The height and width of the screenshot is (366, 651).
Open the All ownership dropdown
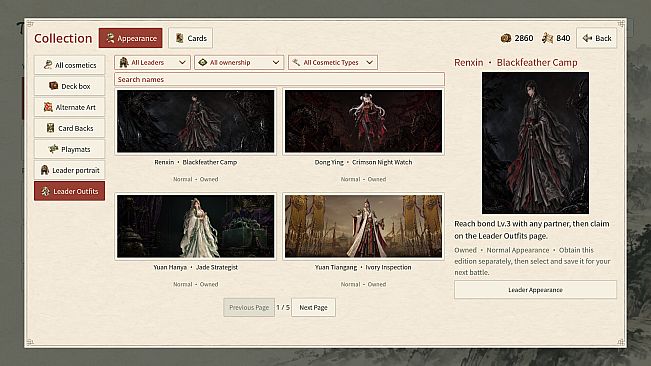[239, 62]
